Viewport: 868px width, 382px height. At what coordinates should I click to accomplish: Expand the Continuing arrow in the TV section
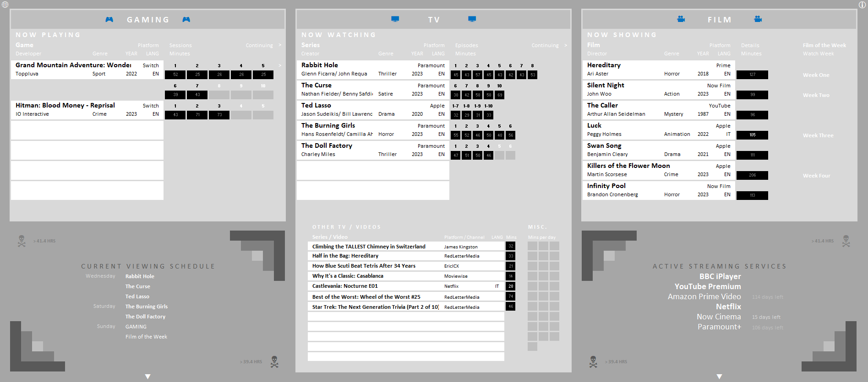tap(566, 45)
